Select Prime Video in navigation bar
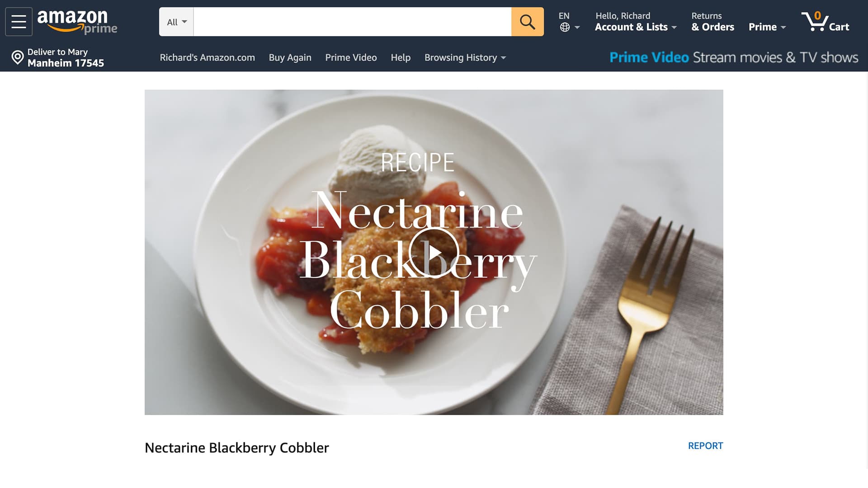The height and width of the screenshot is (488, 868). 351,57
